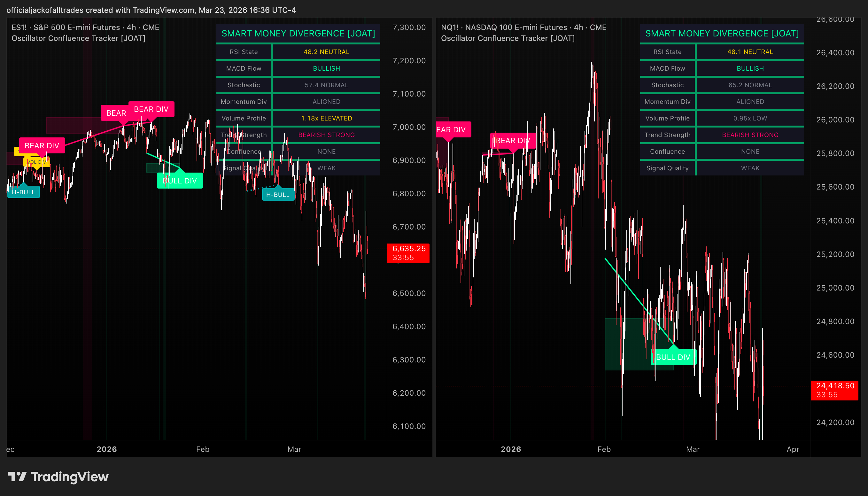Click the 48.2 NEUTRAL RSI State value
The image size is (868, 496).
pyautogui.click(x=326, y=52)
